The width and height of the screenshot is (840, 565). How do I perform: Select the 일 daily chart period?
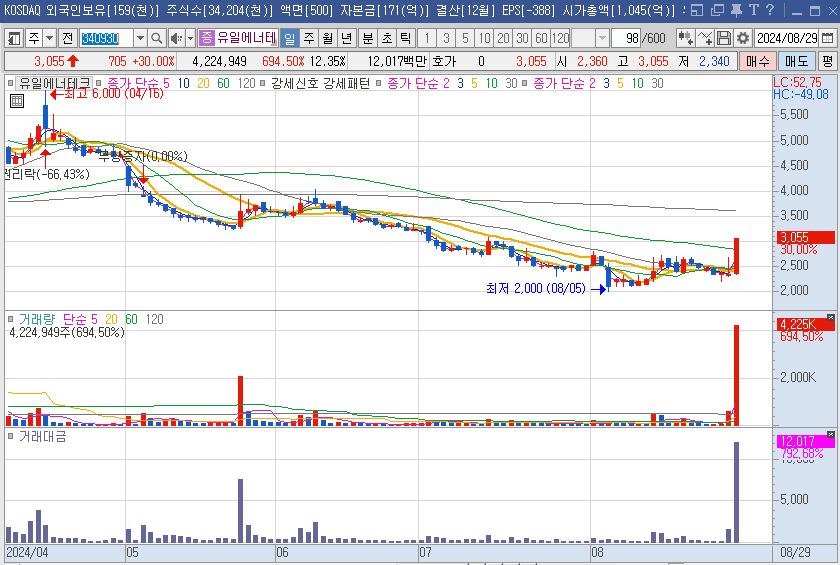click(x=289, y=38)
